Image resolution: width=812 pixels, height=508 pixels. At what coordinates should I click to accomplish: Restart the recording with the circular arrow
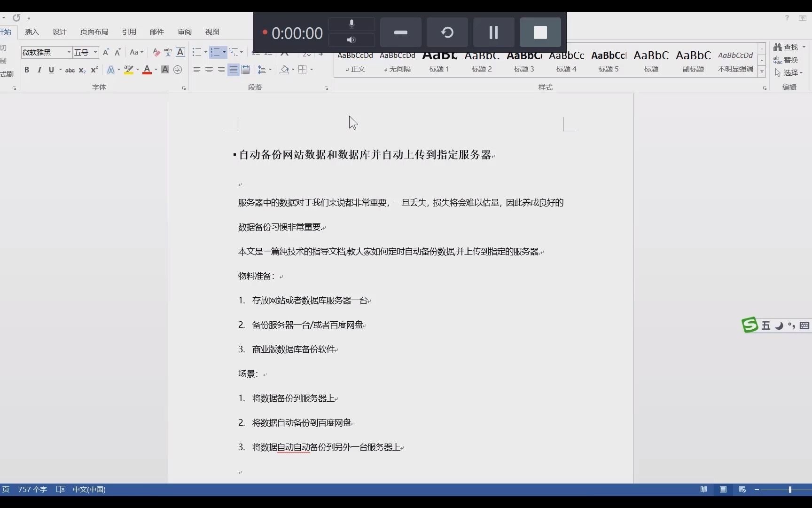447,32
